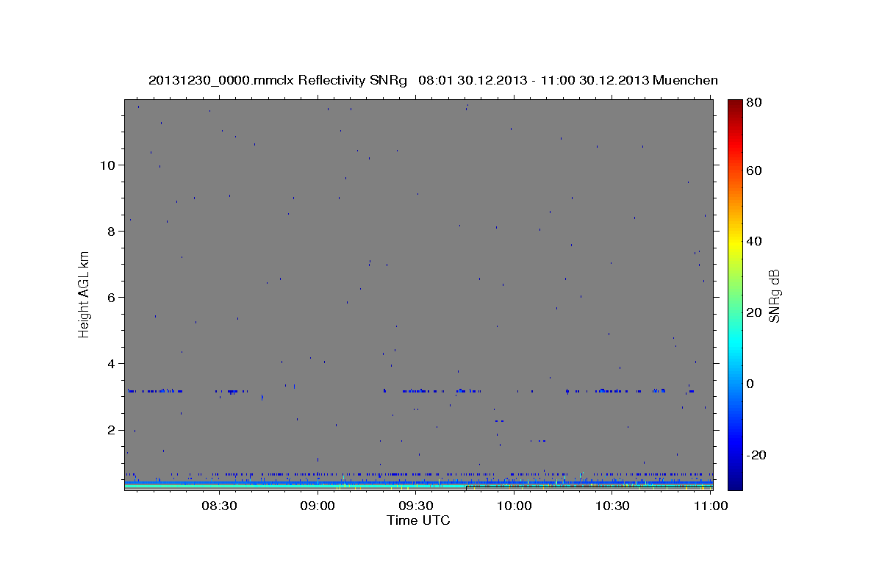This screenshot has height=588, width=882.
Task: Click the height axis label 4
Action: click(x=110, y=364)
